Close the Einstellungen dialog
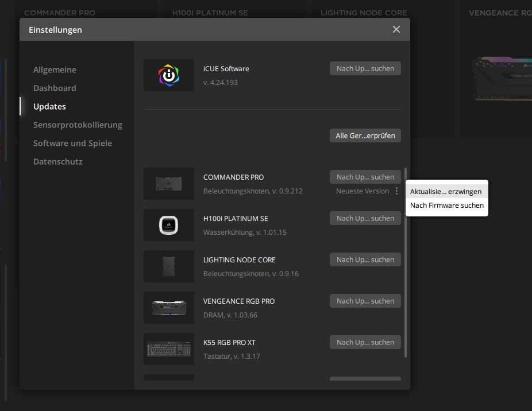The height and width of the screenshot is (411, 532). tap(396, 29)
